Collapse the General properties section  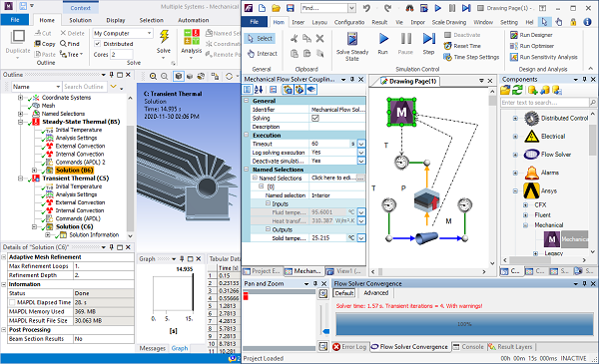pos(247,101)
